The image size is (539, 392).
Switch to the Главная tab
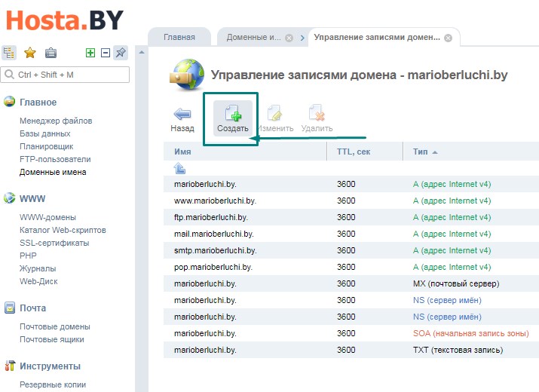179,37
